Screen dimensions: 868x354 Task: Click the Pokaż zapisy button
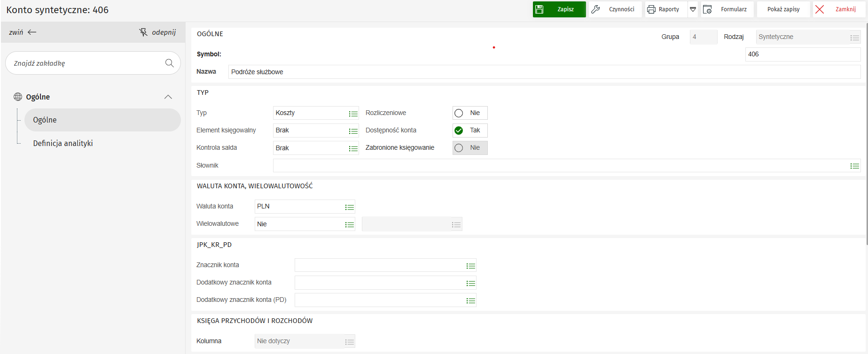pos(783,9)
